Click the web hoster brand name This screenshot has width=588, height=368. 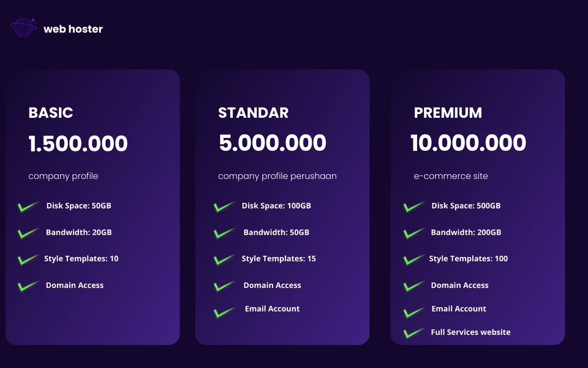point(73,29)
